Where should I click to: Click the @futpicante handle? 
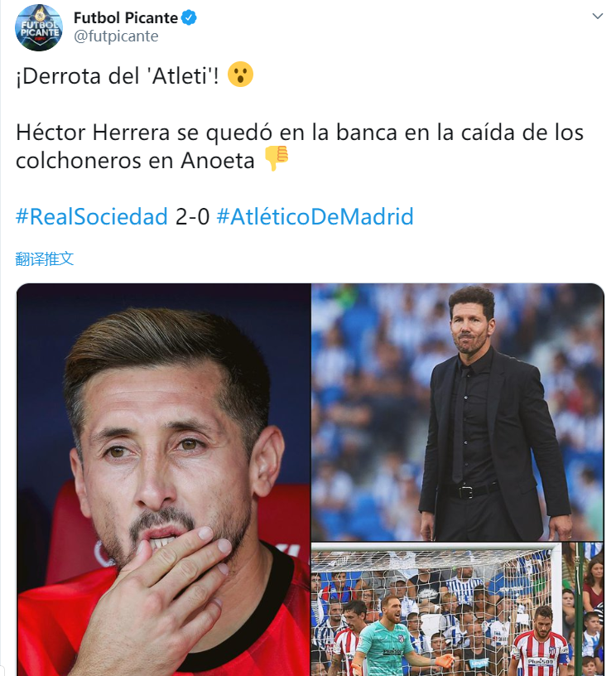pos(116,36)
